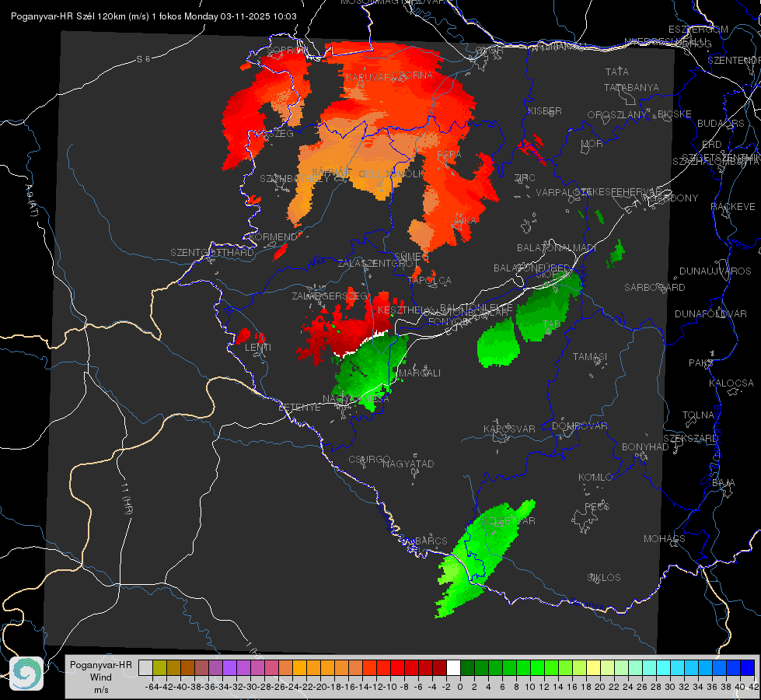This screenshot has width=761, height=700.
Task: Click the SÁRBOGÁRD city label
Action: (655, 287)
